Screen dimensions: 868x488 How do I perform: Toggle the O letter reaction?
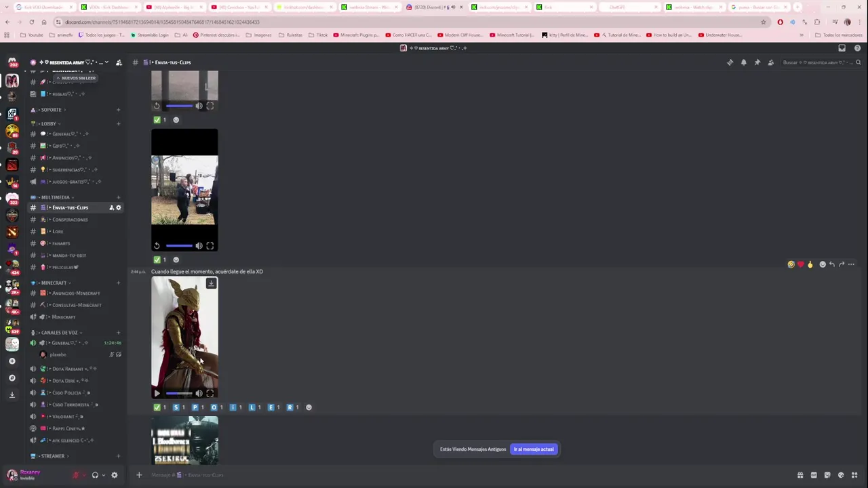[x=217, y=407]
